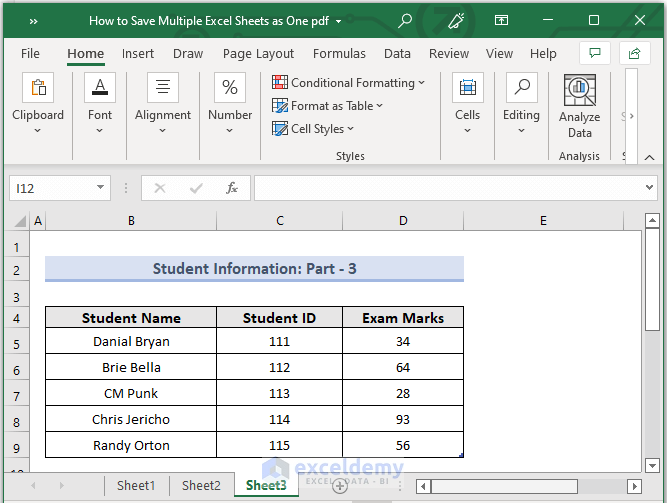The height and width of the screenshot is (503, 667).
Task: Switch to the Page Layout ribbon tab
Action: 258,54
